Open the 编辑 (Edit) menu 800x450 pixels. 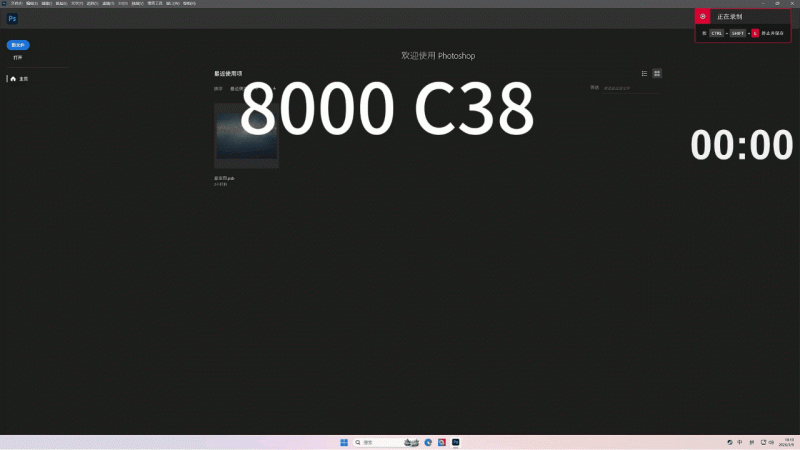32,4
